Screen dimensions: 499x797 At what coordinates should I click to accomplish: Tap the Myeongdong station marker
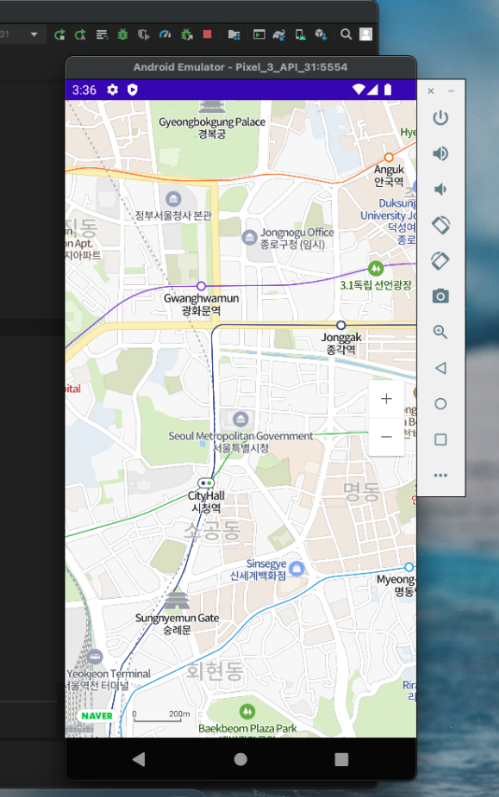pyautogui.click(x=409, y=567)
